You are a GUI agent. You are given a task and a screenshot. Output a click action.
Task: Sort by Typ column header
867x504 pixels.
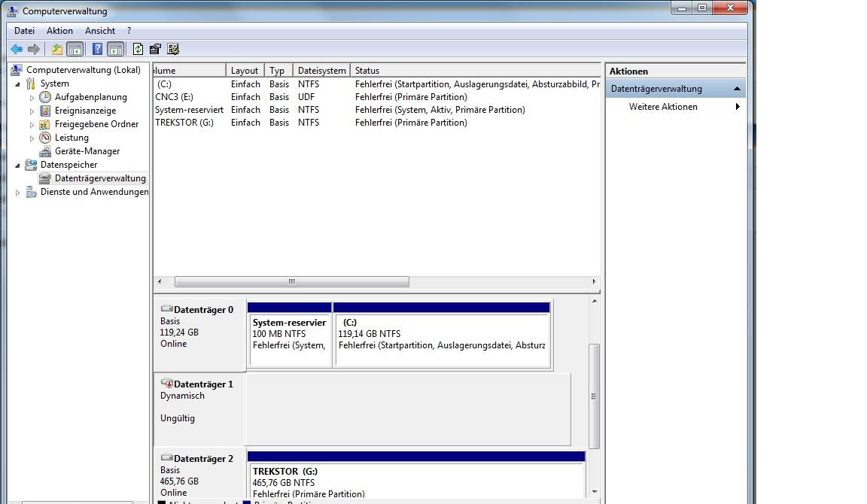pyautogui.click(x=278, y=70)
